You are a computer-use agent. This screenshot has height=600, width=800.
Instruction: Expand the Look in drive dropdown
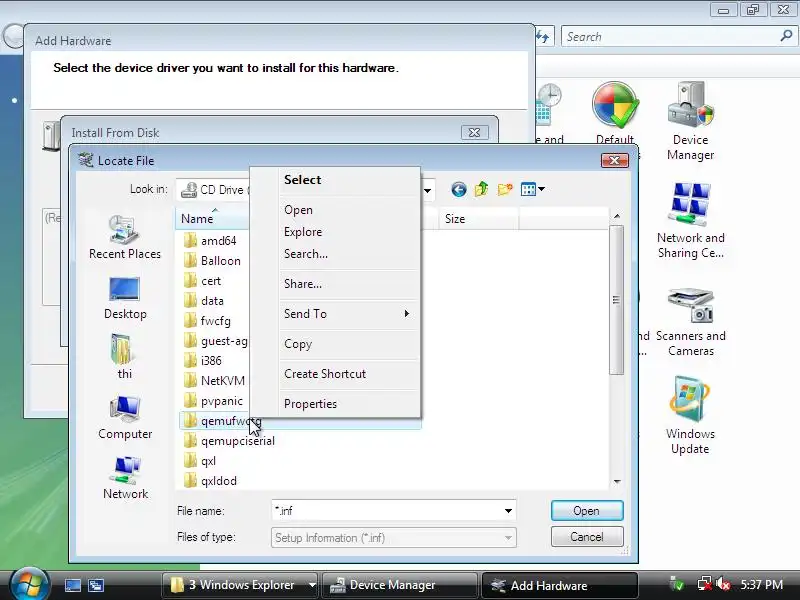428,190
